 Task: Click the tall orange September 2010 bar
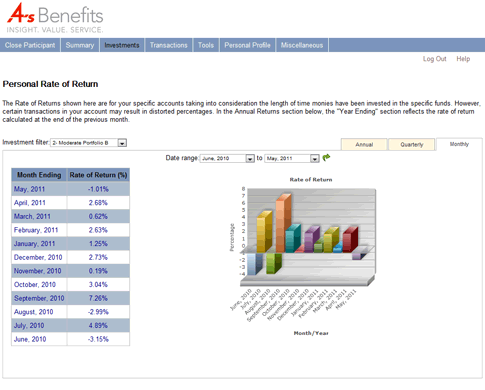pos(283,223)
